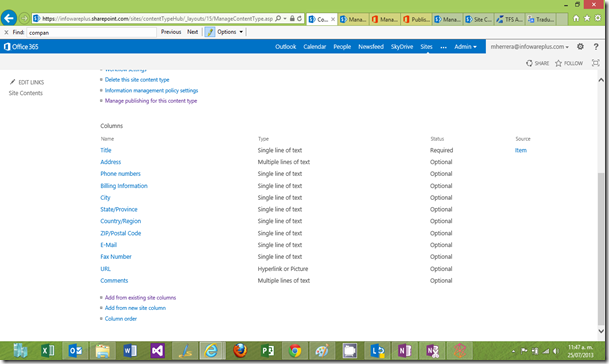The height and width of the screenshot is (364, 609).
Task: Click the EDIT LINKS pencil icon
Action: click(12, 82)
